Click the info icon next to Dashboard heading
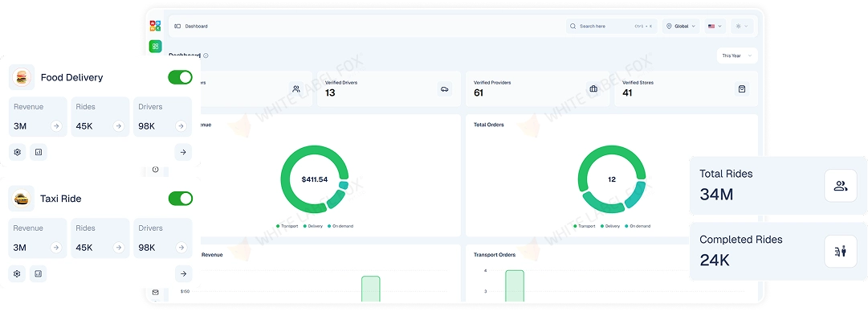Viewport: 868px width, 312px height. coord(206,55)
